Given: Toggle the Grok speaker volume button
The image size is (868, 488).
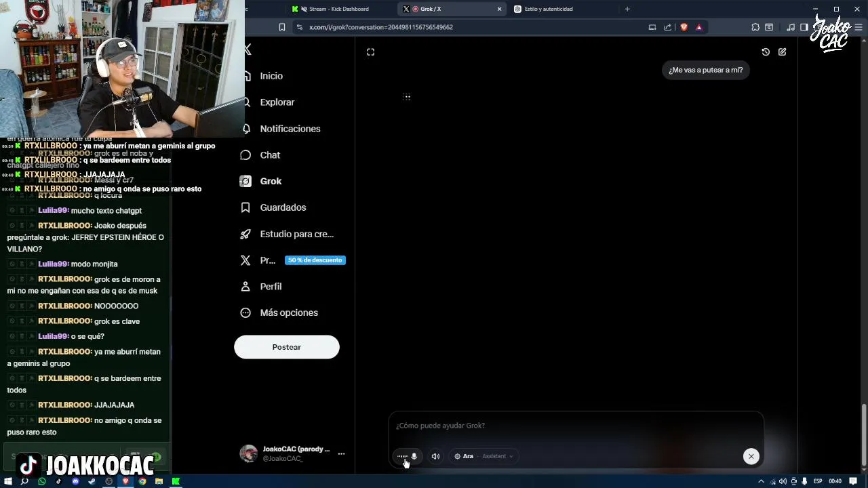Looking at the screenshot, I should 435,456.
